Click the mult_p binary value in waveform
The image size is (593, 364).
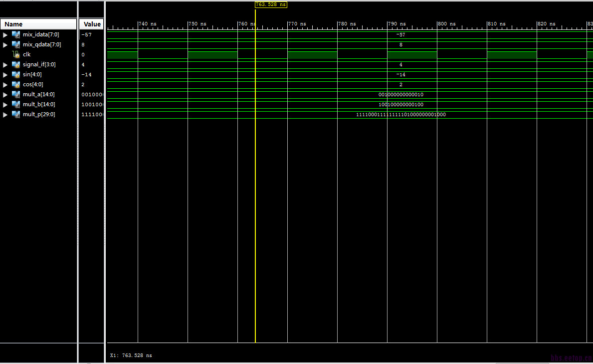(401, 115)
